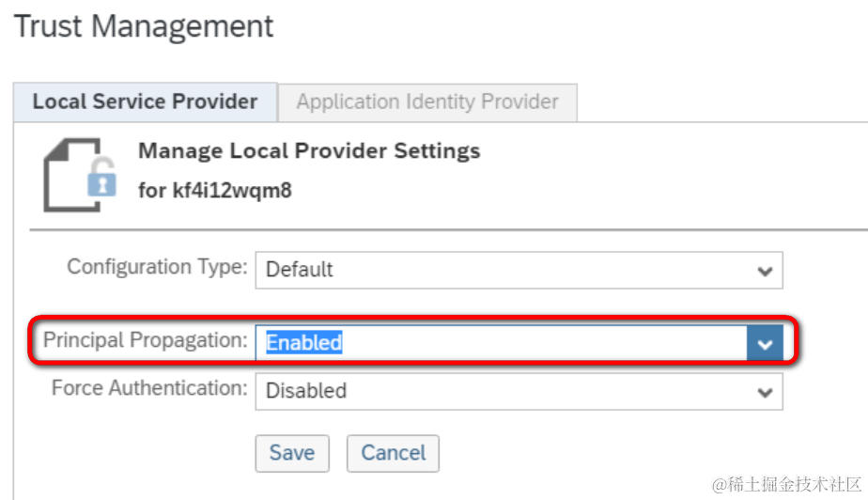Image resolution: width=868 pixels, height=500 pixels.
Task: Open the blue Principal Propagation dropdown arrow
Action: pyautogui.click(x=765, y=344)
